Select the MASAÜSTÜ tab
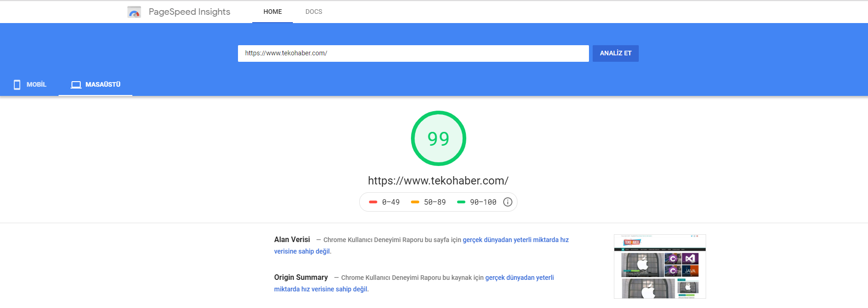Viewport: 868px width, 308px height. (95, 84)
